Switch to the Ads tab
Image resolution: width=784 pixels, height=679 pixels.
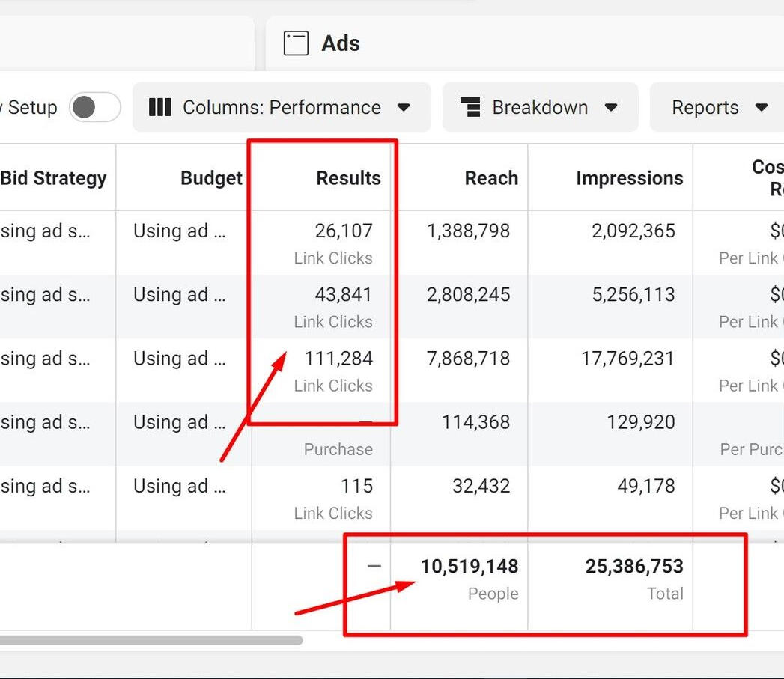[341, 43]
